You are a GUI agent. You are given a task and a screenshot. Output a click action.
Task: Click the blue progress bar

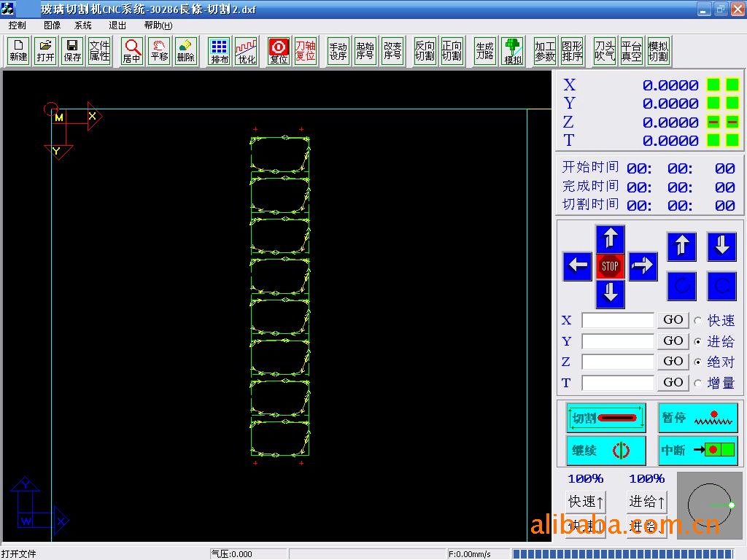(x=623, y=554)
